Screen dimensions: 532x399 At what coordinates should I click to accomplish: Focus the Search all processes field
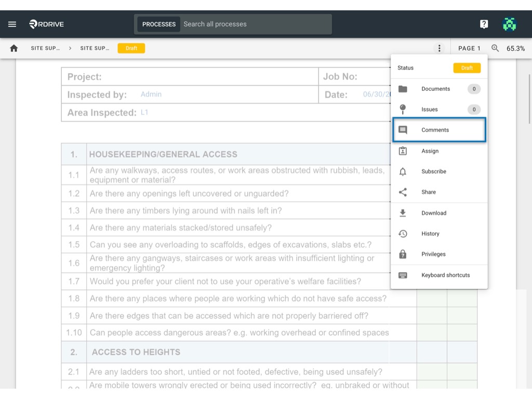pyautogui.click(x=256, y=24)
